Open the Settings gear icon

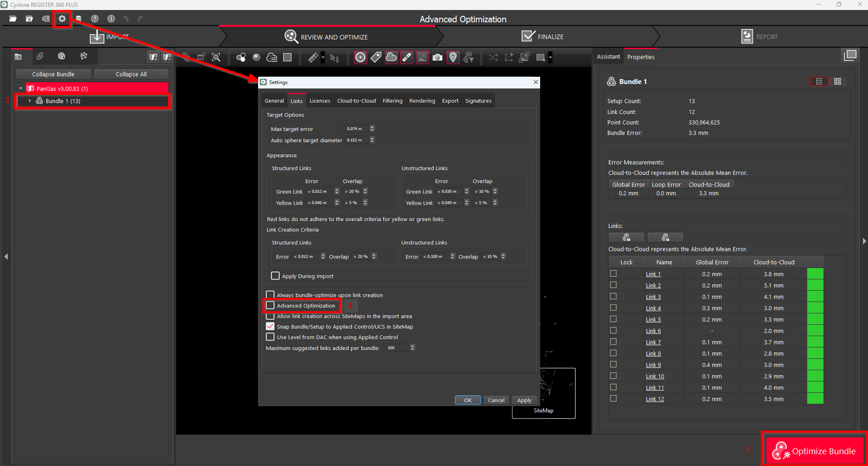62,19
